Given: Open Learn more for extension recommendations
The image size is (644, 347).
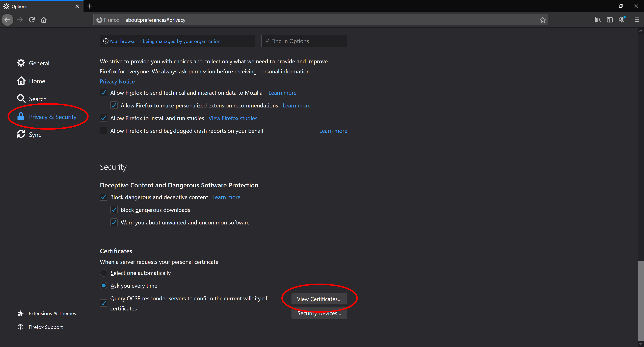Looking at the screenshot, I should pos(297,105).
